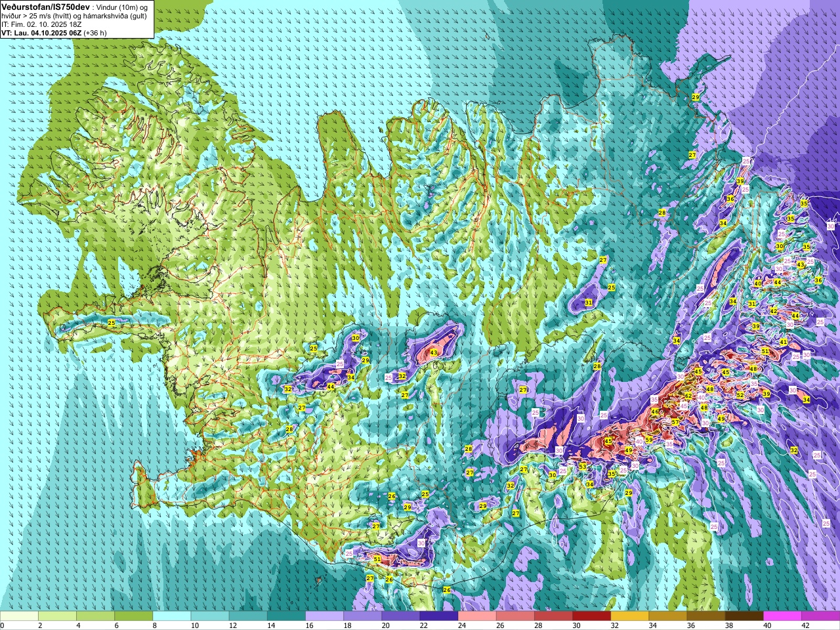Viewport: 840px width, 630px height.
Task: Click the yellow gust label 57
Action: 675,422
